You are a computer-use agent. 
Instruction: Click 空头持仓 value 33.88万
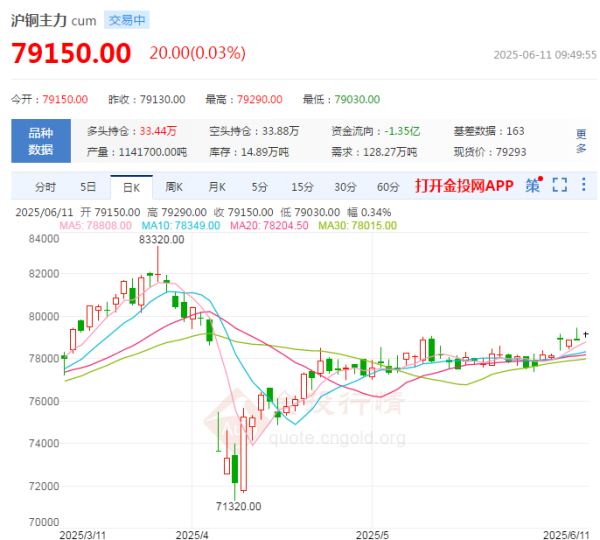click(x=280, y=131)
